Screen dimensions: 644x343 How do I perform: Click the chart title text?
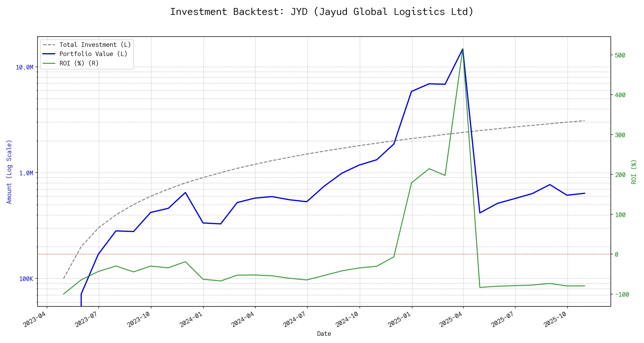point(322,12)
